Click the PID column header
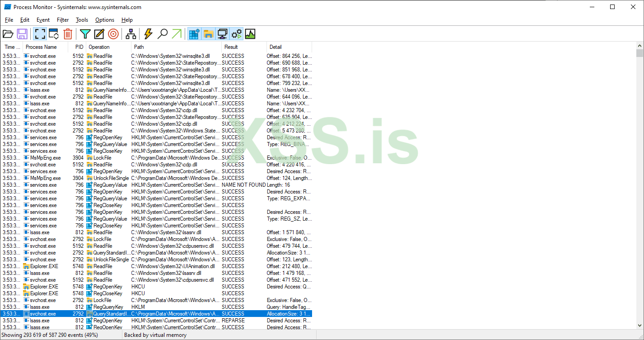The width and height of the screenshot is (644, 340). click(x=77, y=47)
